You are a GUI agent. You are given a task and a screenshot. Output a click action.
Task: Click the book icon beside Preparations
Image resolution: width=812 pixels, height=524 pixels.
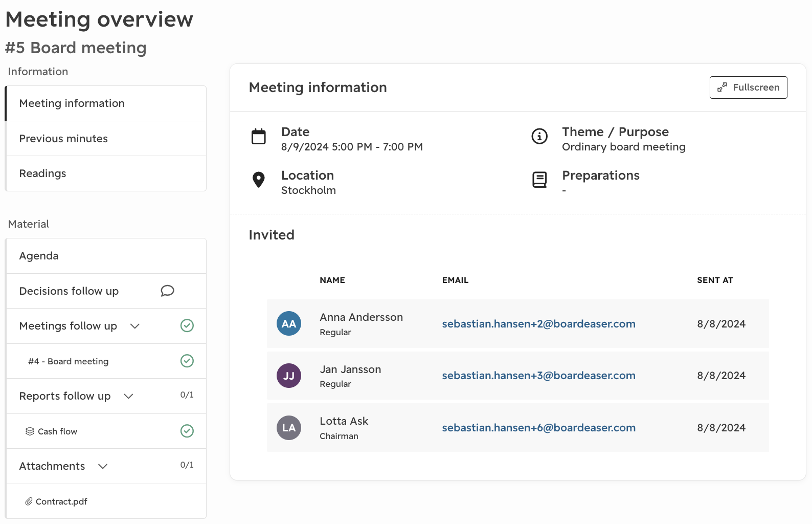(x=539, y=180)
